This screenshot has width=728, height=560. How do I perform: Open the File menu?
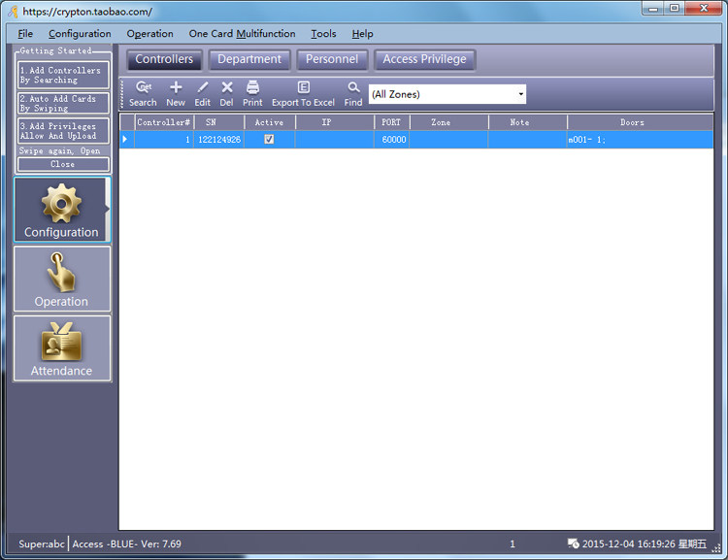point(25,34)
